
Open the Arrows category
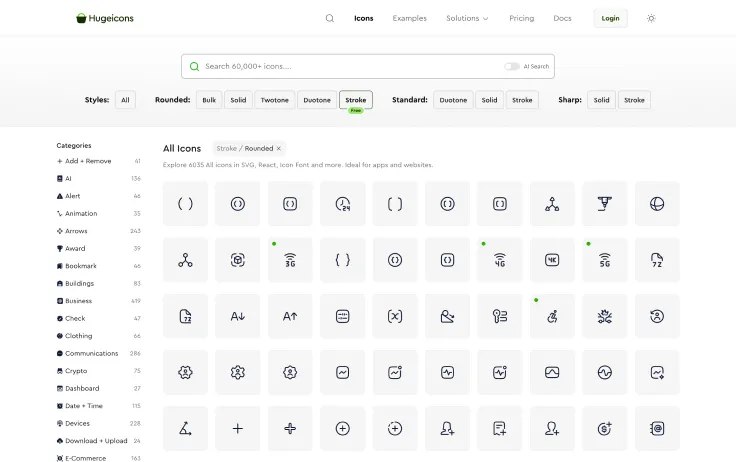click(x=99, y=231)
